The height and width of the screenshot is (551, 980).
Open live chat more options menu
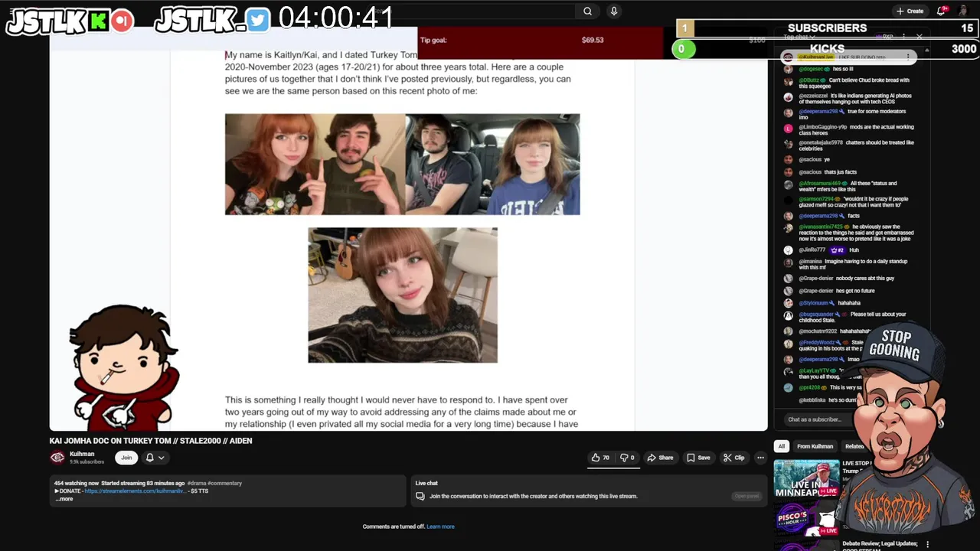point(903,36)
